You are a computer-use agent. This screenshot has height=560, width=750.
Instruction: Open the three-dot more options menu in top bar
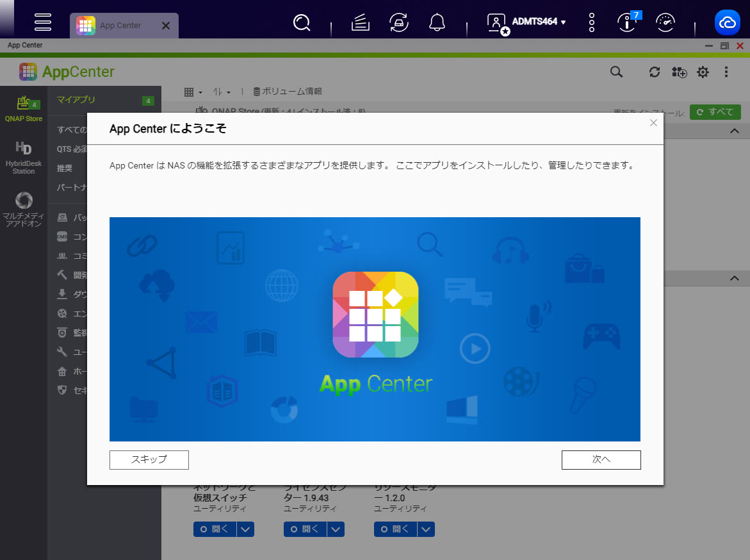pyautogui.click(x=592, y=22)
